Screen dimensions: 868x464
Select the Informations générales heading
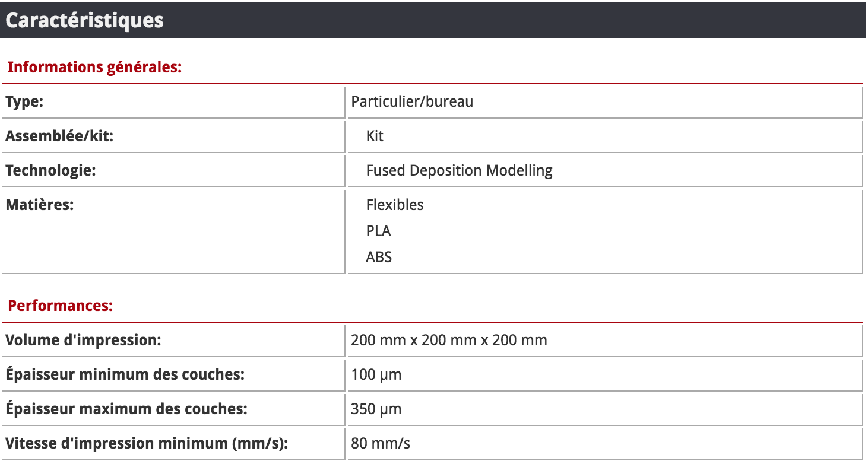click(94, 67)
